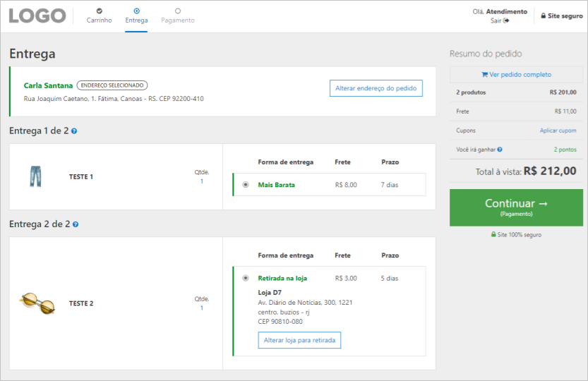Click green padlock next to Site 100% seguro
Screen dimensions: 588x381
pos(493,234)
